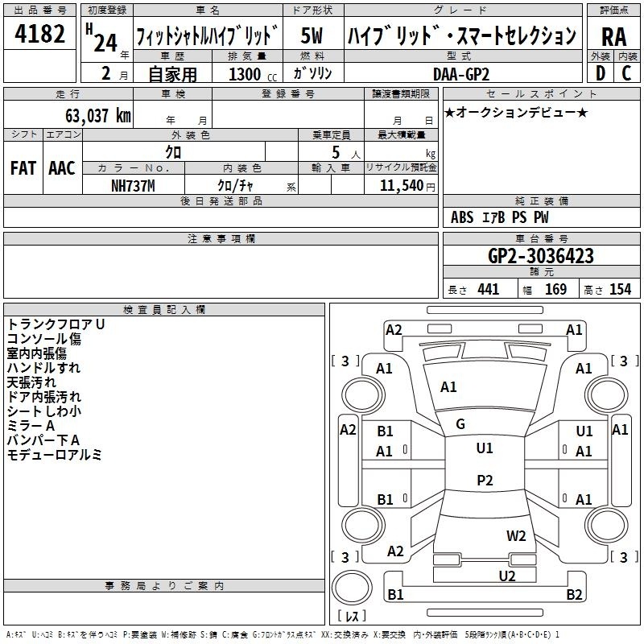Click the B2 rear bumper mark
Screen dimensions: 644x644
pos(574,595)
